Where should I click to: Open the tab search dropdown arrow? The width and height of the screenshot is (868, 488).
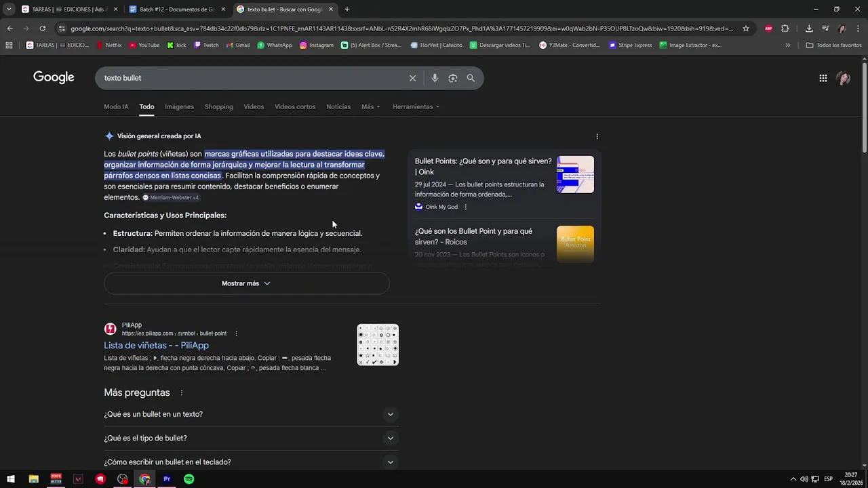pos(8,9)
